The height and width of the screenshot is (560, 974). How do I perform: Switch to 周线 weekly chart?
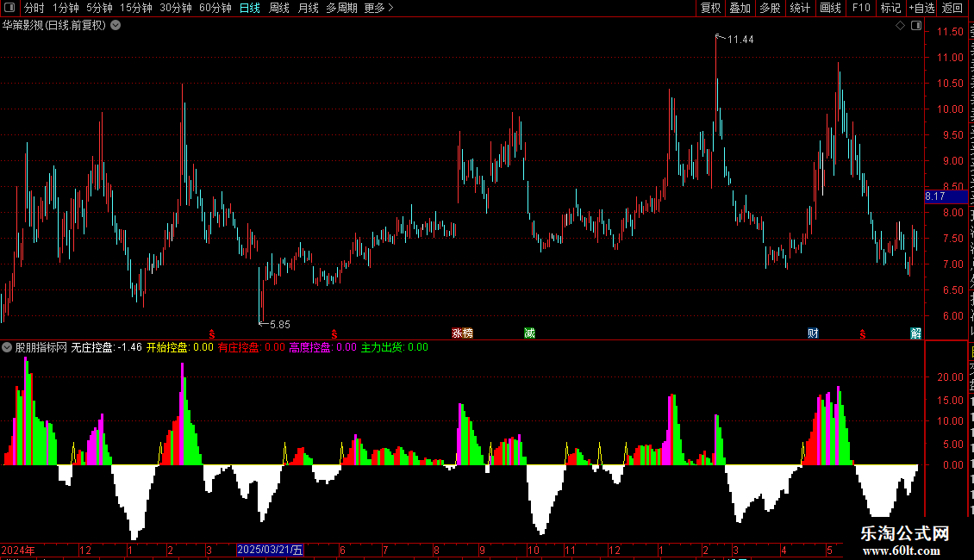point(279,8)
